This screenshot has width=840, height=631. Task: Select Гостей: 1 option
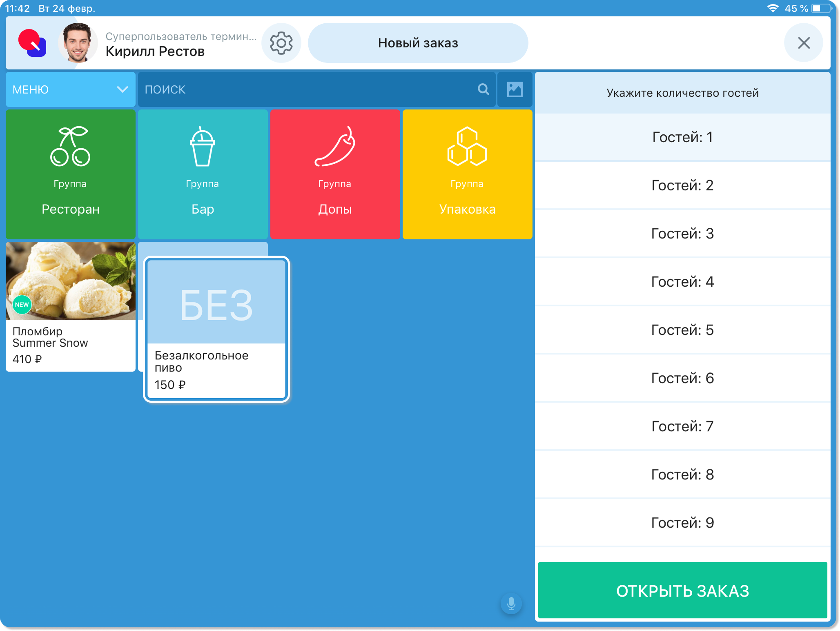click(682, 137)
